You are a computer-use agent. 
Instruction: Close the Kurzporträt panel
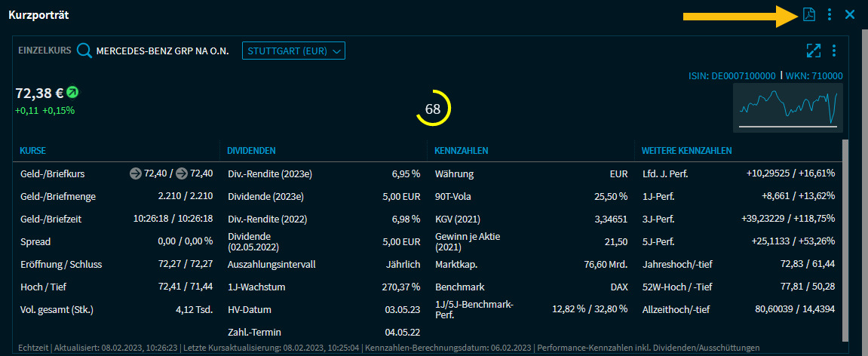click(x=850, y=14)
